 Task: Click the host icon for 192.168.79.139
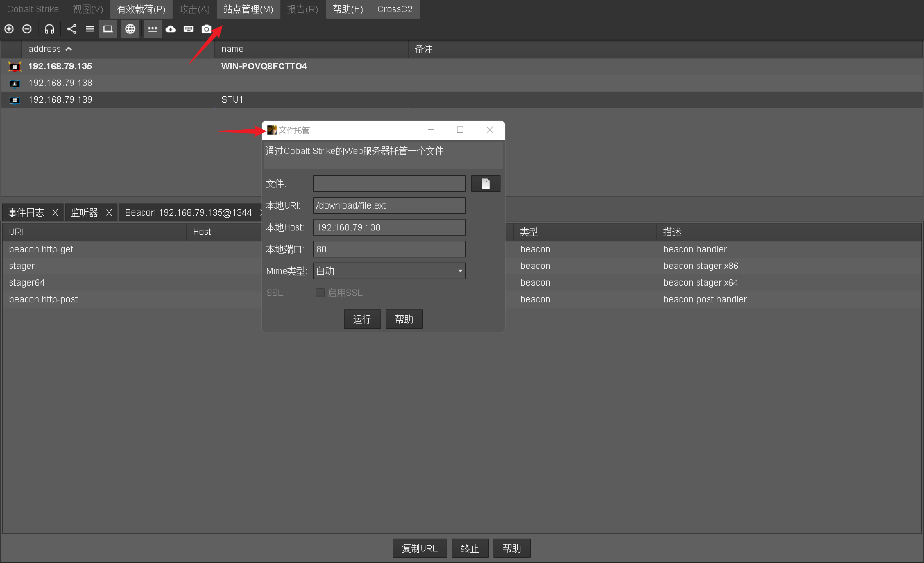click(x=15, y=100)
